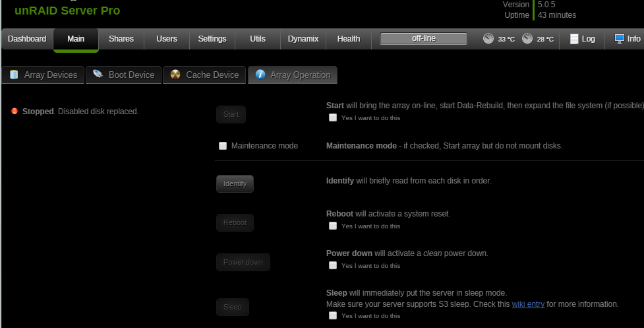Click the Uptime 43 minutes value
This screenshot has height=328, width=644.
click(557, 15)
